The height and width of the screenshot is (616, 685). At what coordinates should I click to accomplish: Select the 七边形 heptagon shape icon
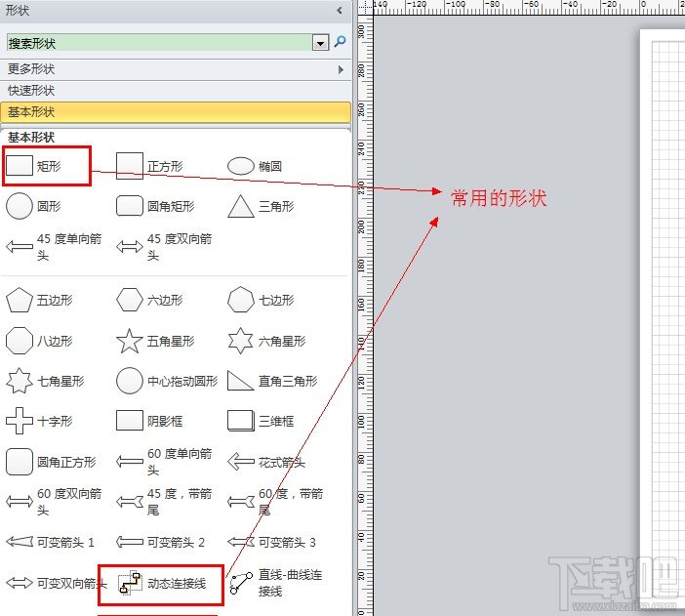point(241,300)
